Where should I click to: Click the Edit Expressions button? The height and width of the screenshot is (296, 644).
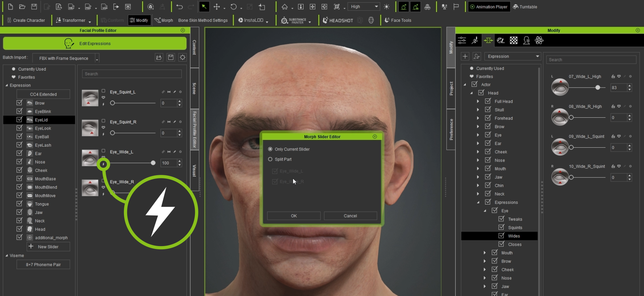tap(95, 43)
